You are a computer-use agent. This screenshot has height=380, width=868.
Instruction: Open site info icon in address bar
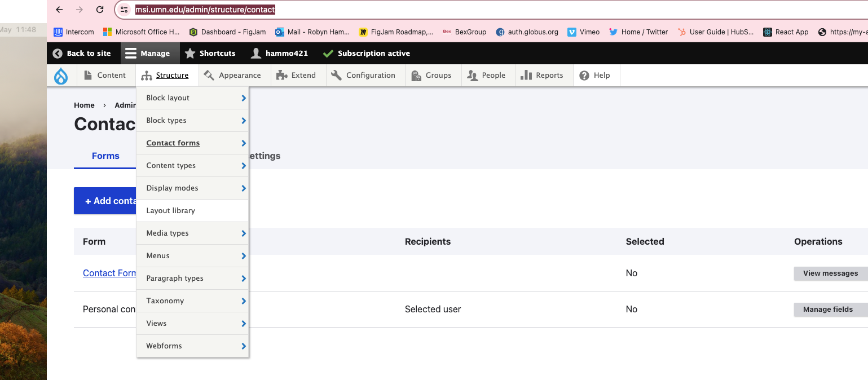[125, 10]
